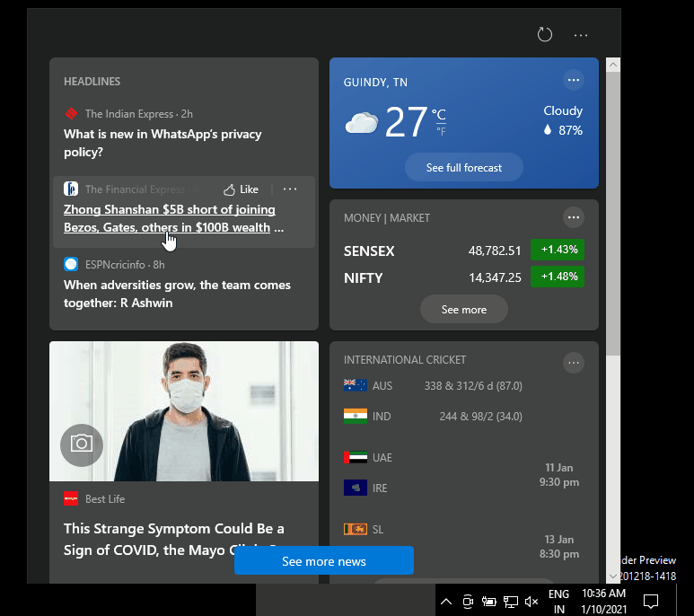Open the Money Market card options menu
This screenshot has height=616, width=694.
573,217
